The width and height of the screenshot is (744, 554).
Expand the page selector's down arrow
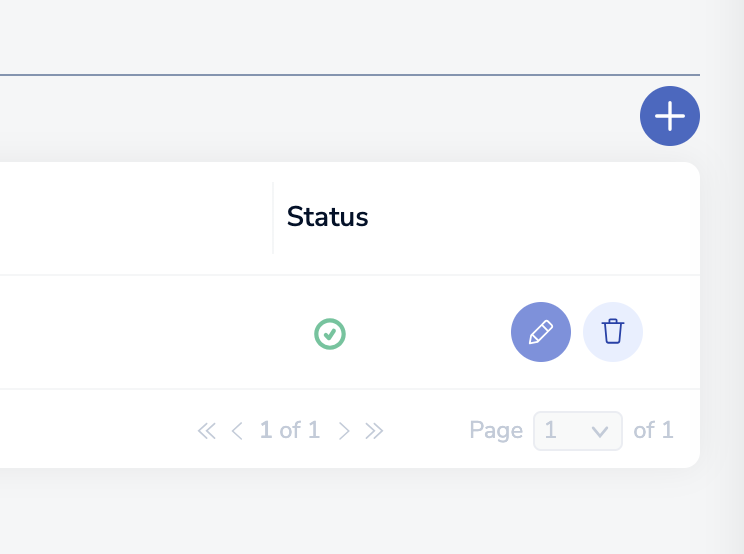pyautogui.click(x=600, y=431)
